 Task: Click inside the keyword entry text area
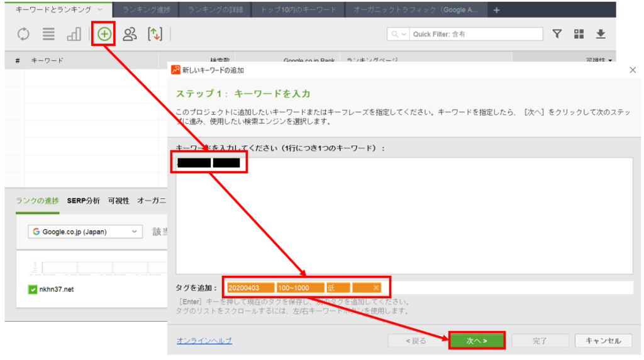(x=404, y=216)
